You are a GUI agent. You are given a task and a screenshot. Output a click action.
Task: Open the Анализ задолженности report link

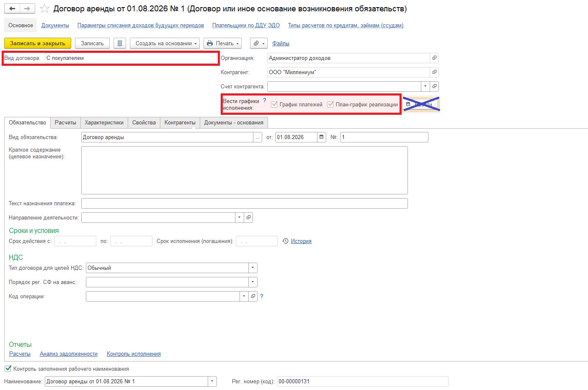click(69, 354)
